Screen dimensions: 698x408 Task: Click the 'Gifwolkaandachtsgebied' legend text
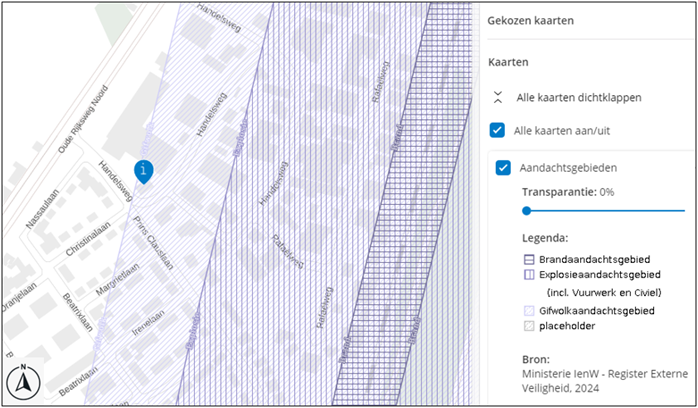[597, 311]
